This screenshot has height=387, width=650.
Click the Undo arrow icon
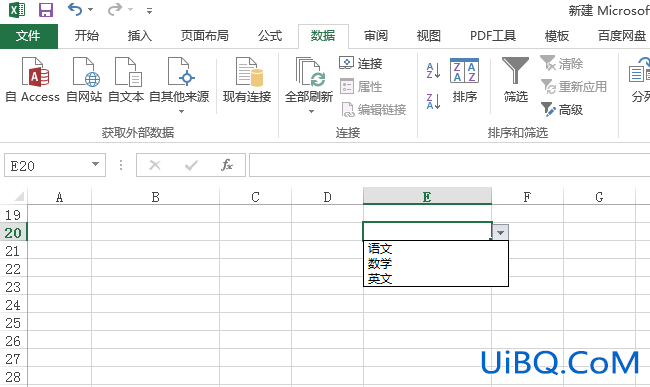tap(75, 9)
